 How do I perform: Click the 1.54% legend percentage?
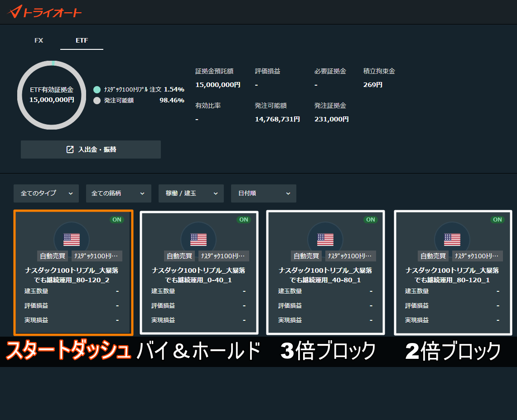point(174,89)
